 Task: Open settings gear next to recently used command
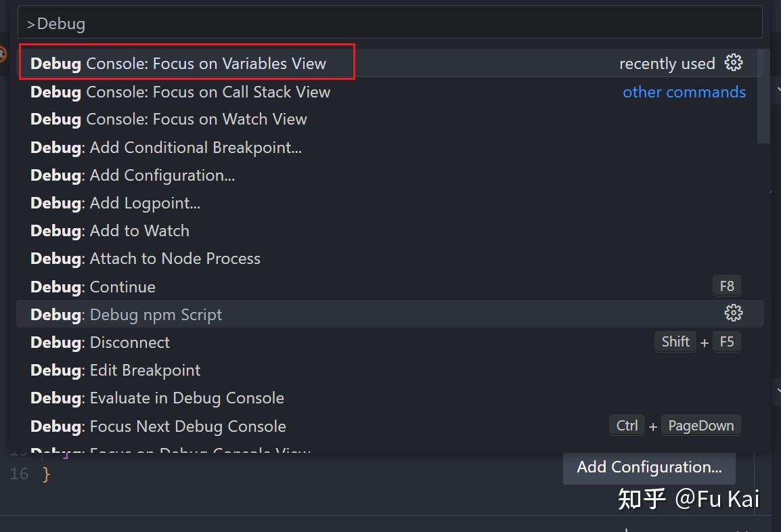tap(734, 62)
